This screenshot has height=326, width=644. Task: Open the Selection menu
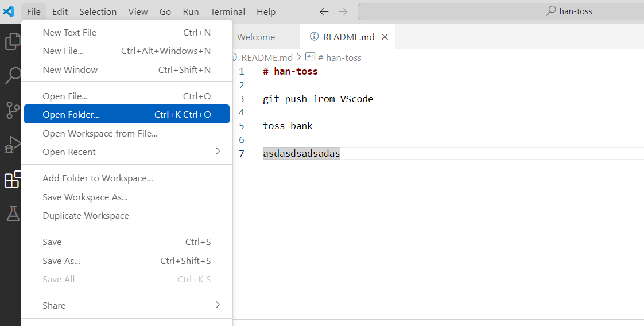point(98,12)
